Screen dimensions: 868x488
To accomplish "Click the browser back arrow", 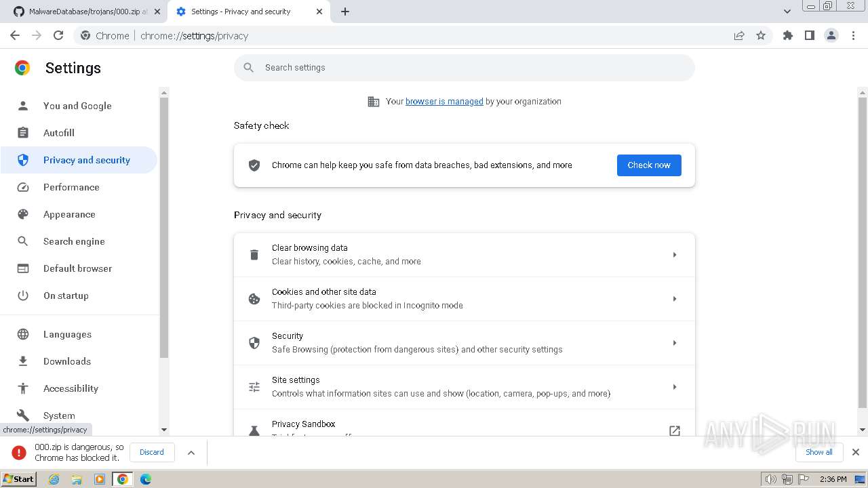I will tap(15, 35).
